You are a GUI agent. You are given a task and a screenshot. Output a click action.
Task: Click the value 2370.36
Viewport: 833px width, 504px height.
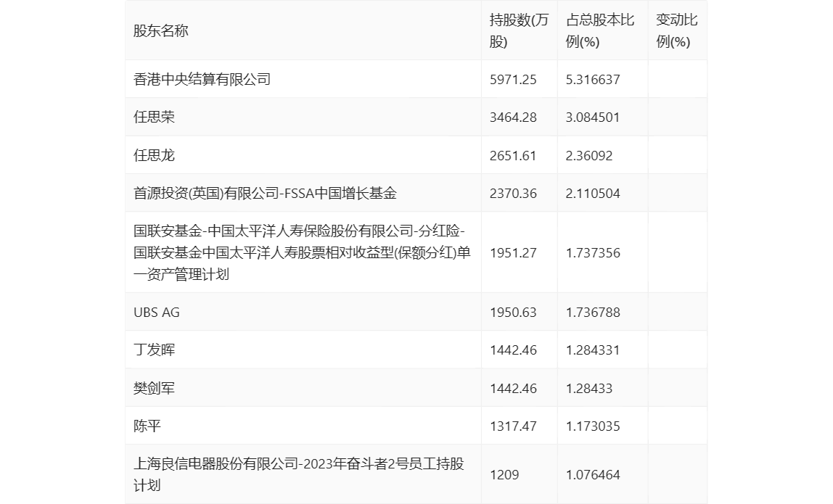click(513, 194)
